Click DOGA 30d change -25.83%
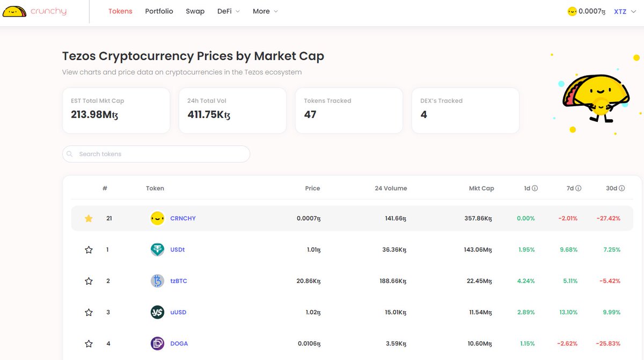This screenshot has height=360, width=644. [x=609, y=343]
